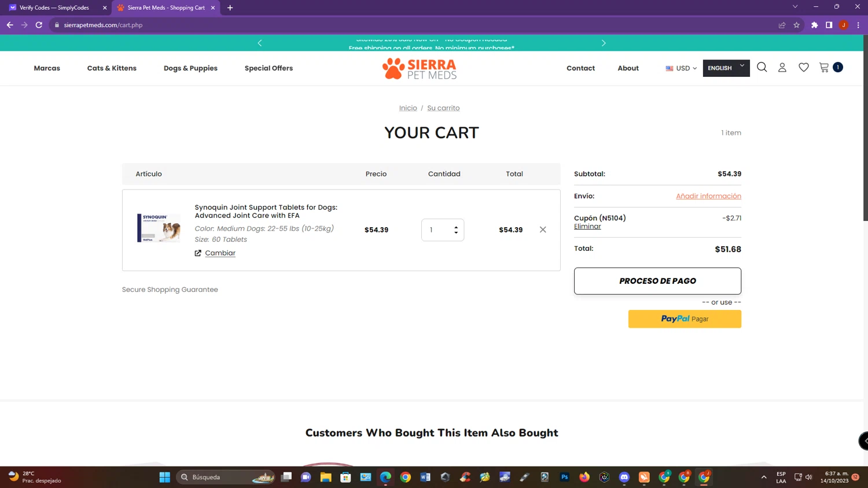The width and height of the screenshot is (868, 488).
Task: Click the Su carrito breadcrumb link
Action: click(x=443, y=108)
